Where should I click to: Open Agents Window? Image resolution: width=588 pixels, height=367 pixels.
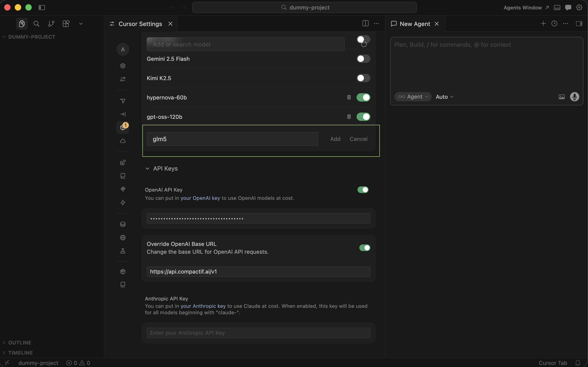pyautogui.click(x=526, y=8)
